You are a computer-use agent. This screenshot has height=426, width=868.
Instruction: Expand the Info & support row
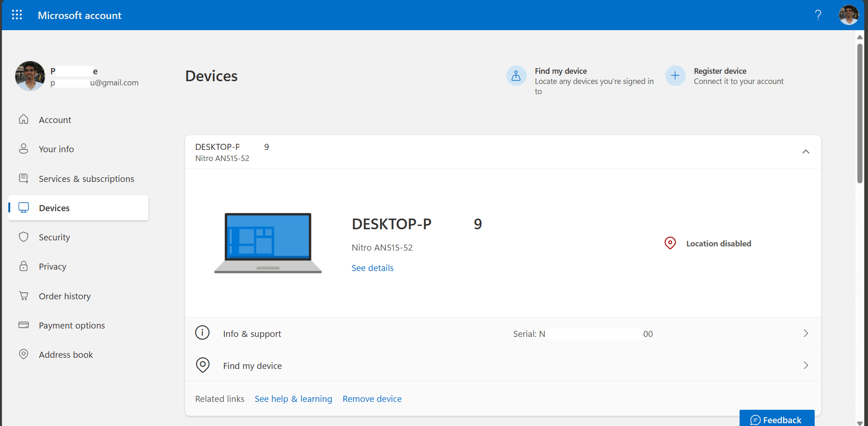[805, 333]
